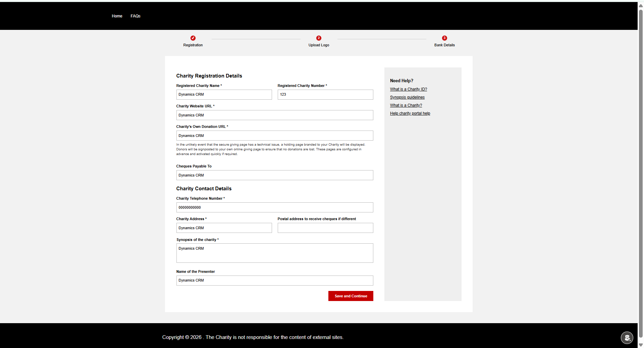The width and height of the screenshot is (644, 348).
Task: Open the Help charity portal help link
Action: 410,113
